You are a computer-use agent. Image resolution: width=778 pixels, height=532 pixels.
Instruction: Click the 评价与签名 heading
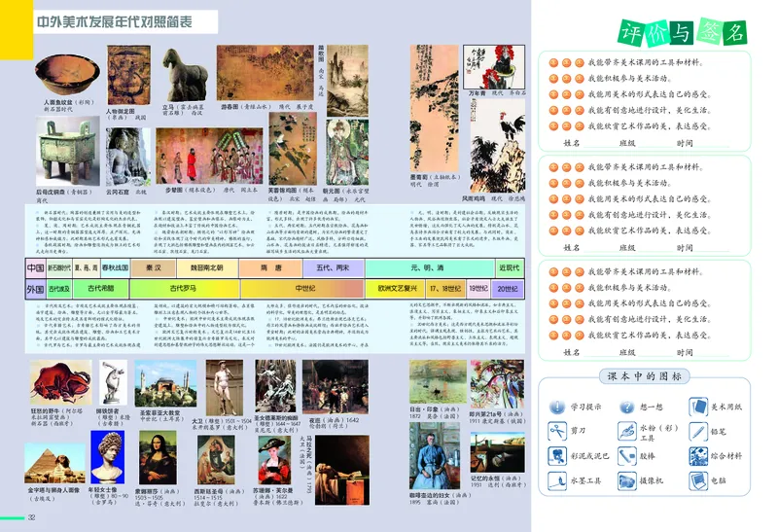coord(683,32)
